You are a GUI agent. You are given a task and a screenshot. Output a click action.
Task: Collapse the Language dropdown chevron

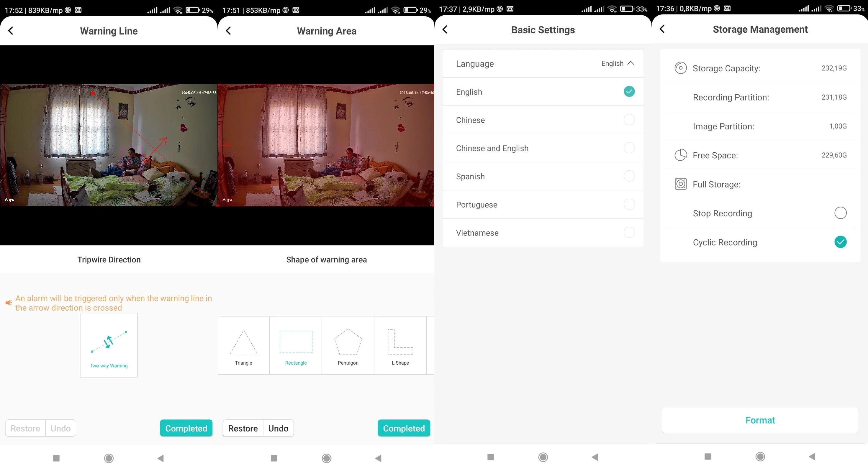[x=631, y=63]
